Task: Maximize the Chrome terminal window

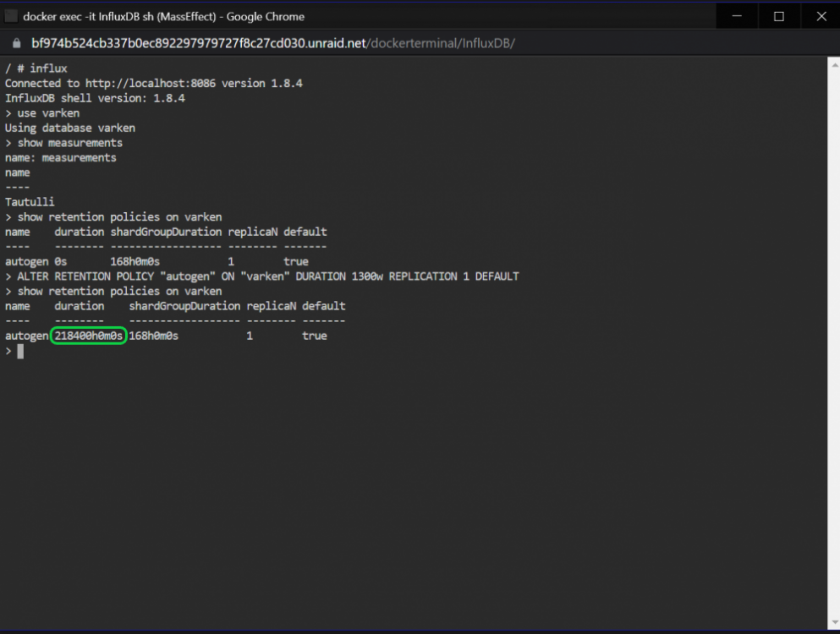Action: pos(779,16)
